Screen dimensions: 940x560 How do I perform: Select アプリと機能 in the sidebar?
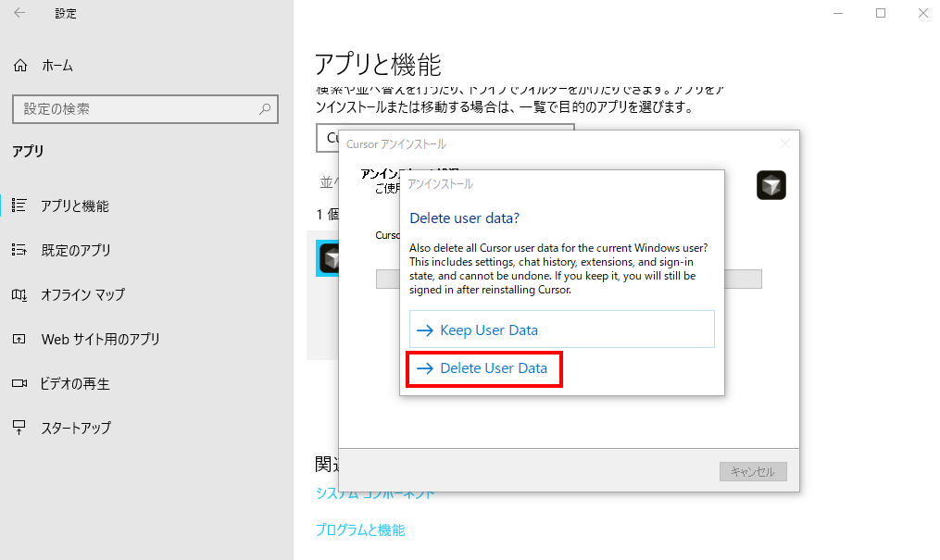coord(75,206)
